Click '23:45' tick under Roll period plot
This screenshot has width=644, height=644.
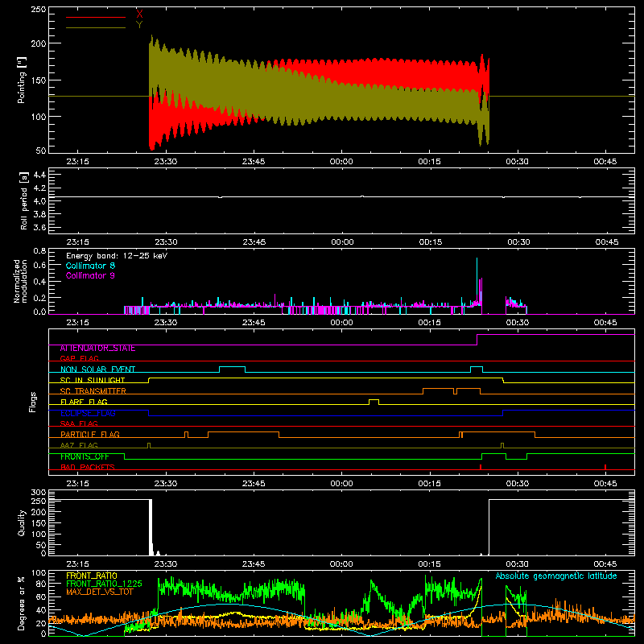click(x=254, y=242)
